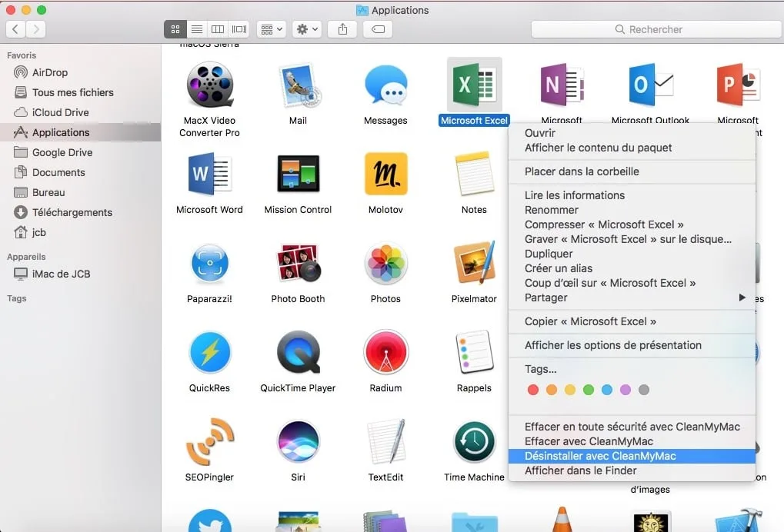Select the Messages app icon
784x532 pixels.
[x=385, y=85]
